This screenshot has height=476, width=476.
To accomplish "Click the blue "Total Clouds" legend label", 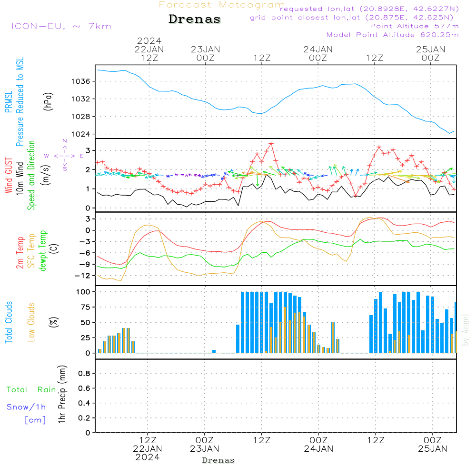I will (x=9, y=322).
